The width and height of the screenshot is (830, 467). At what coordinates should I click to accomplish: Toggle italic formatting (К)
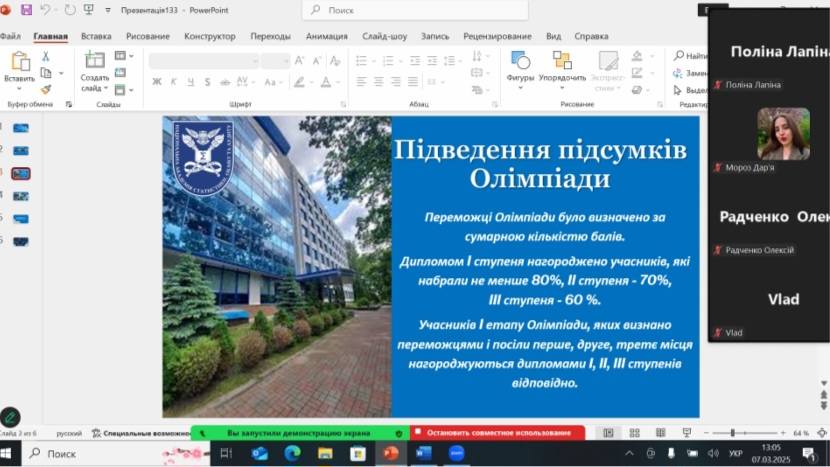point(174,82)
